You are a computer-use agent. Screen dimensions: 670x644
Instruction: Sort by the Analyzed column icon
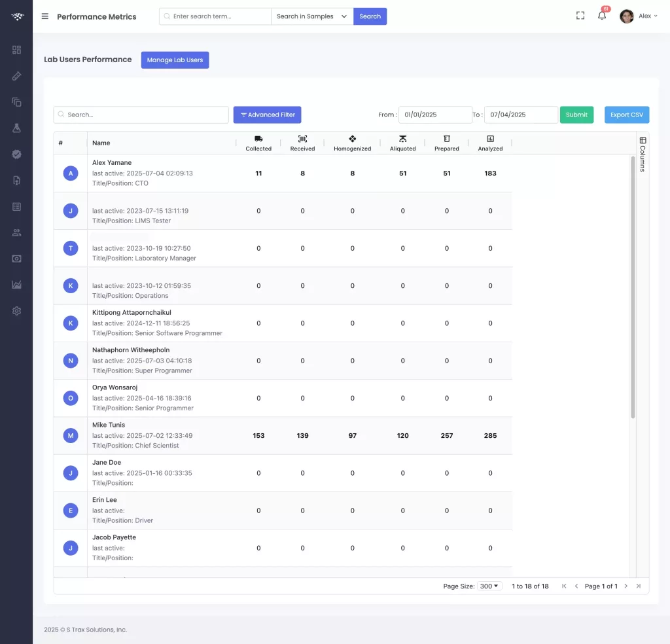[490, 143]
